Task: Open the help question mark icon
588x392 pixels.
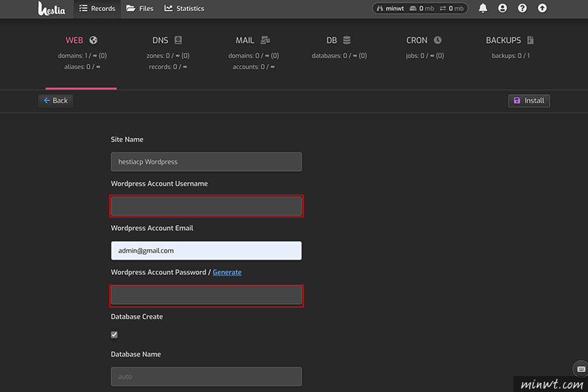Action: (522, 8)
